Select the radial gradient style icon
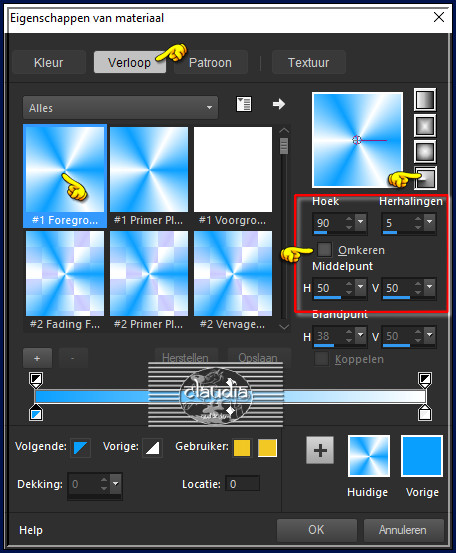Viewport: 456px width, 553px height. (426, 178)
